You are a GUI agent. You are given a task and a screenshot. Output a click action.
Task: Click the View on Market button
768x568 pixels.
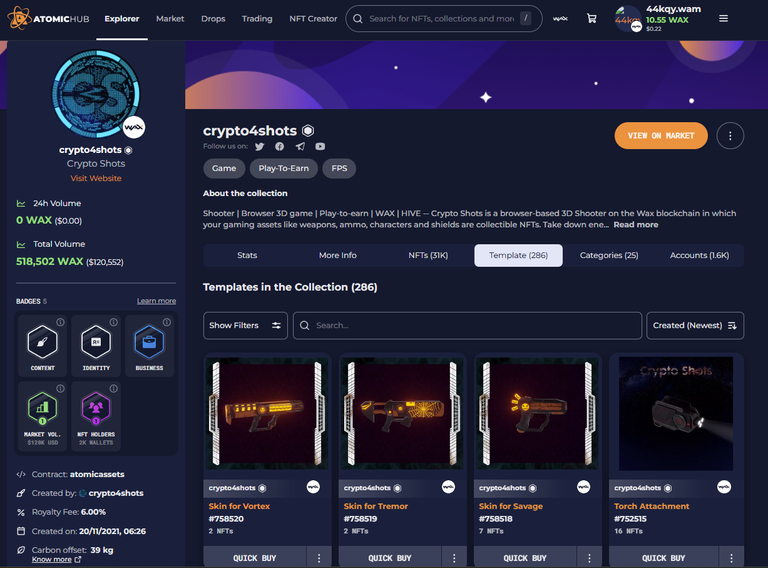(x=661, y=136)
